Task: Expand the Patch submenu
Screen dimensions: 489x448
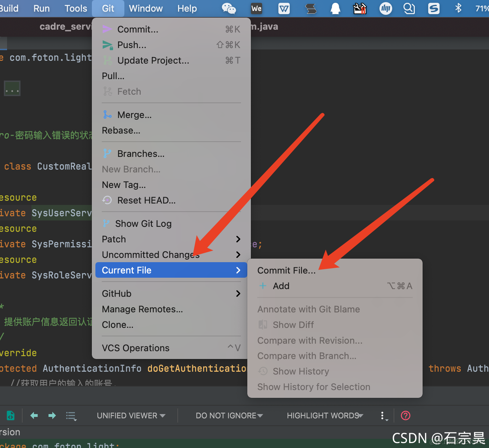Action: [x=171, y=239]
